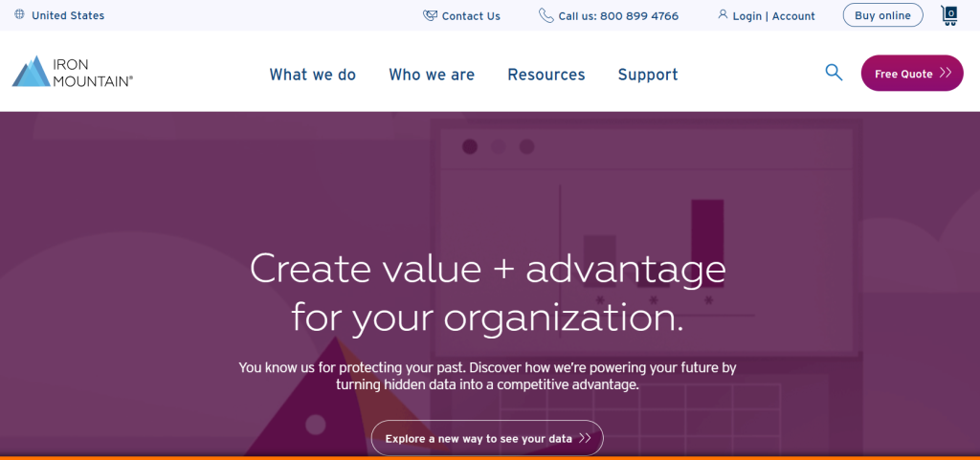Click the Free Quote double-chevron arrows
The image size is (980, 460).
point(946,74)
